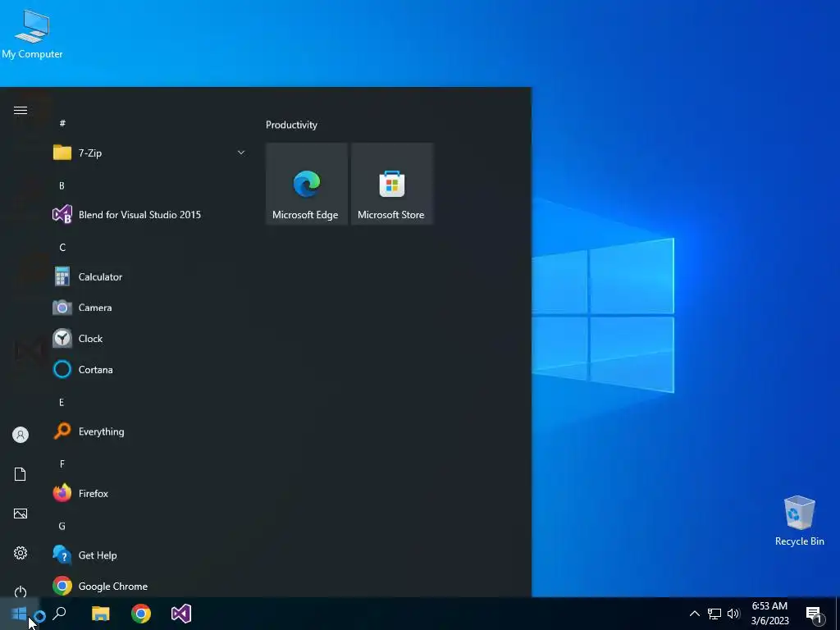Image resolution: width=840 pixels, height=630 pixels.
Task: Expand the Start menu hamburger button
Action: click(x=21, y=111)
